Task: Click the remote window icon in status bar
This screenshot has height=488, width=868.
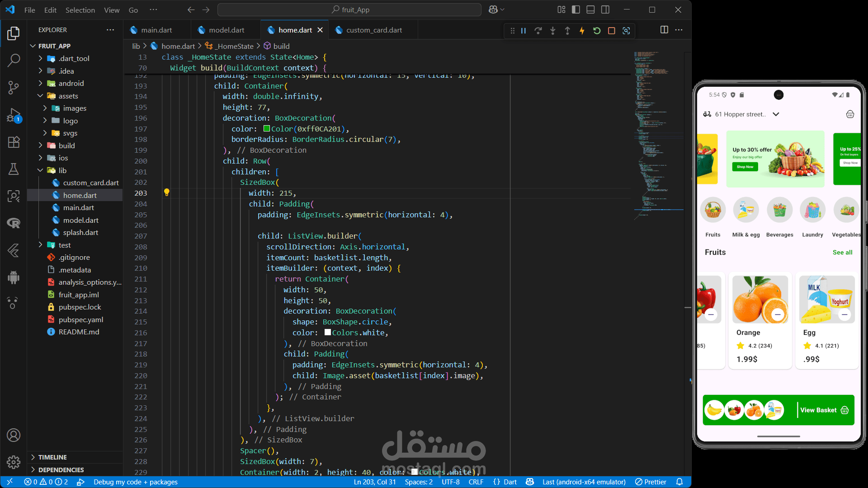Action: coord(9,482)
